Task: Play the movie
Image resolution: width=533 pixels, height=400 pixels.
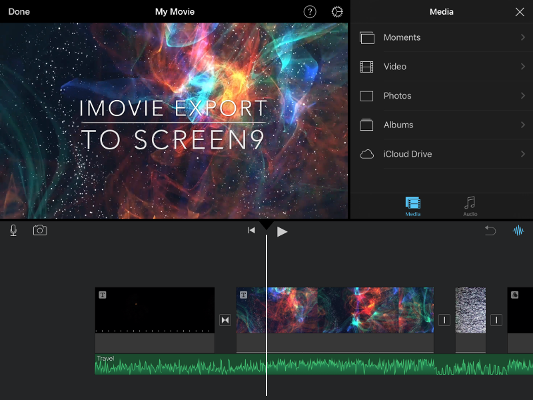Action: click(x=282, y=232)
